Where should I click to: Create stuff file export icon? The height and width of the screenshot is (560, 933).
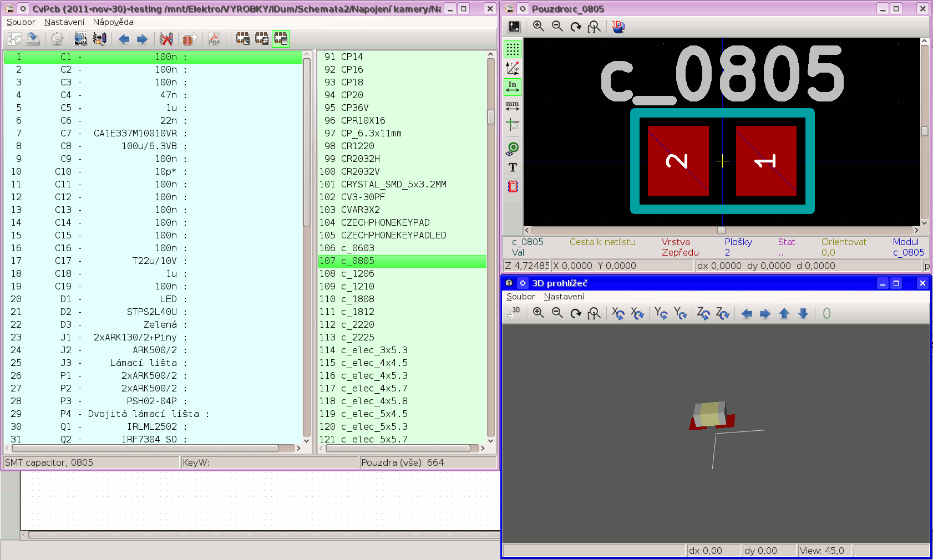(190, 39)
